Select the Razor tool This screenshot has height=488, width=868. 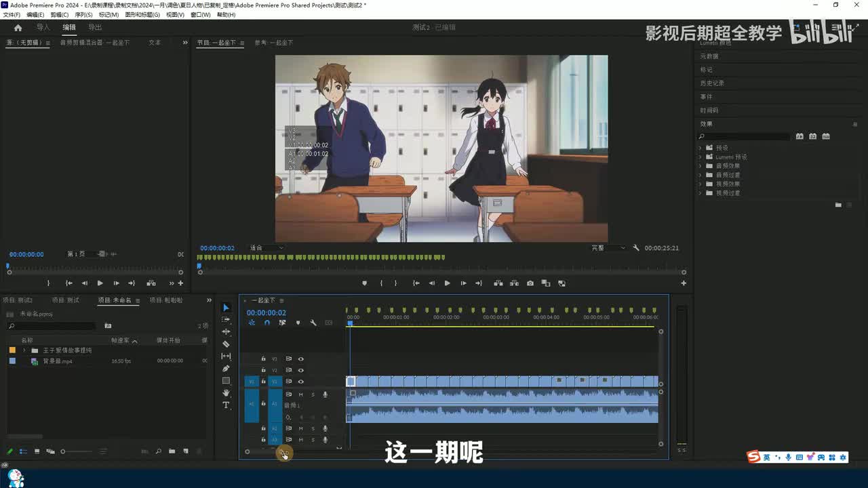226,344
